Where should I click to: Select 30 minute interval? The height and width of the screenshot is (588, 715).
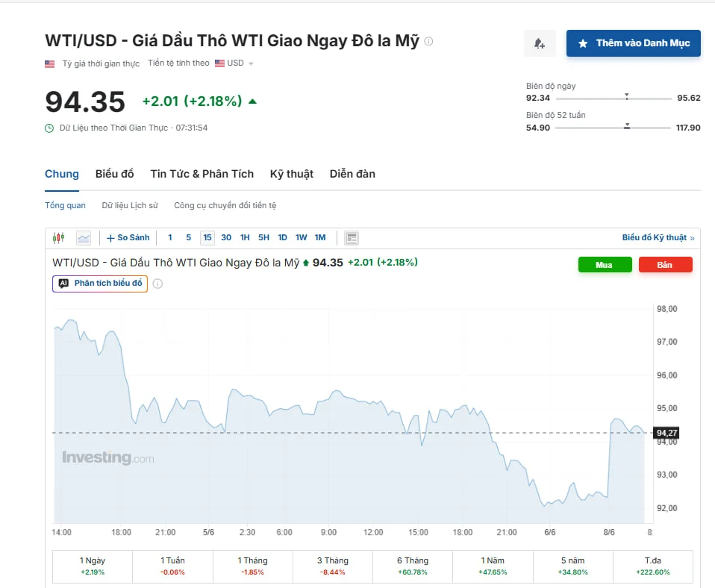(x=226, y=238)
